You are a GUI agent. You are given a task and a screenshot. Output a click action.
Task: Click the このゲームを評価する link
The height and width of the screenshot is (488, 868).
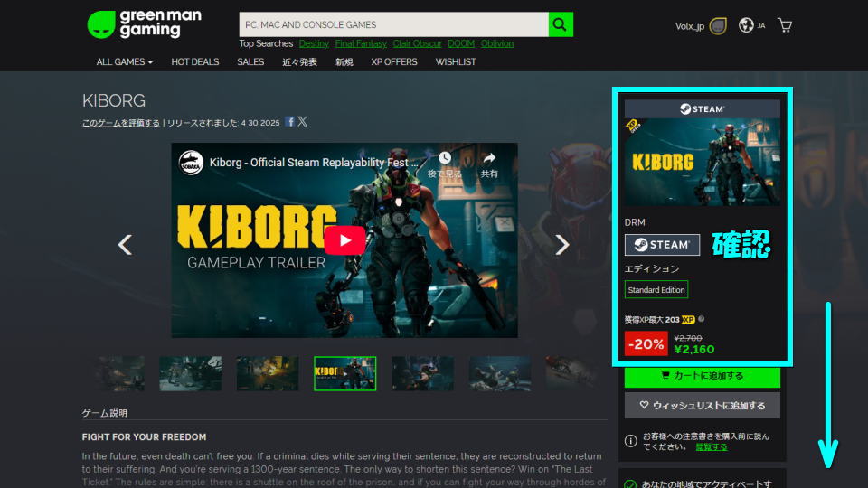[x=120, y=123]
